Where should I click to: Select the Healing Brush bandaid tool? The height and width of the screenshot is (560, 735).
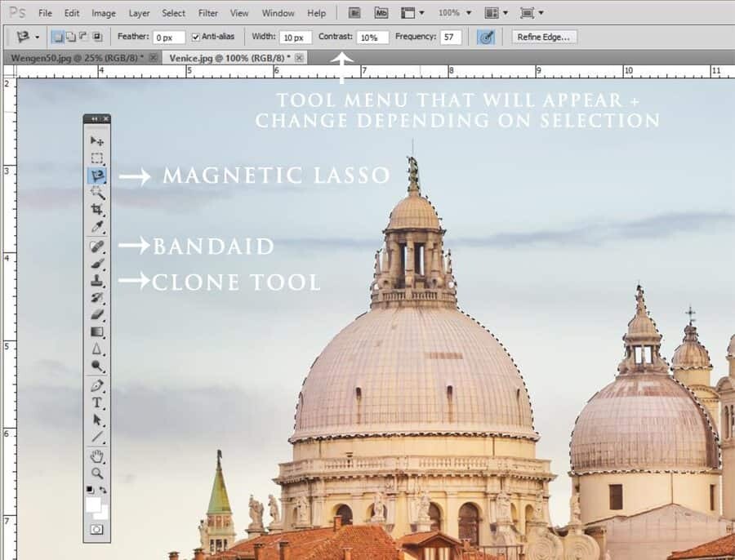click(97, 246)
